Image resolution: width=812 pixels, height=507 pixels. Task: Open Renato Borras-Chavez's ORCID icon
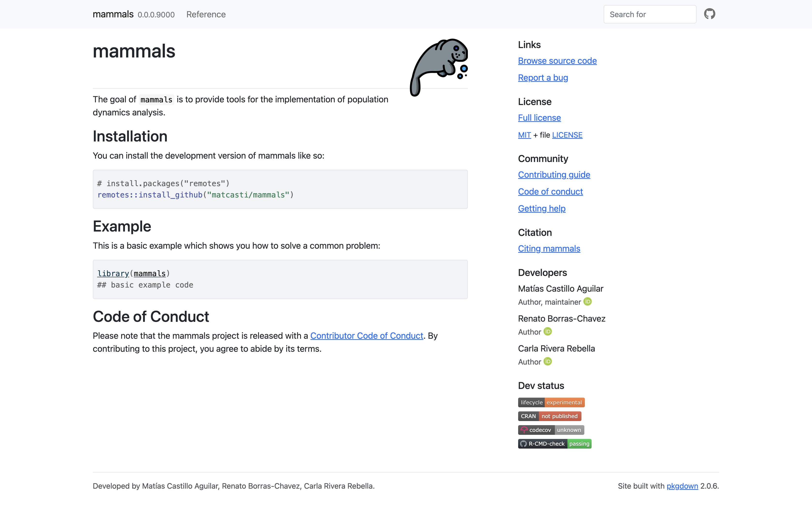548,331
